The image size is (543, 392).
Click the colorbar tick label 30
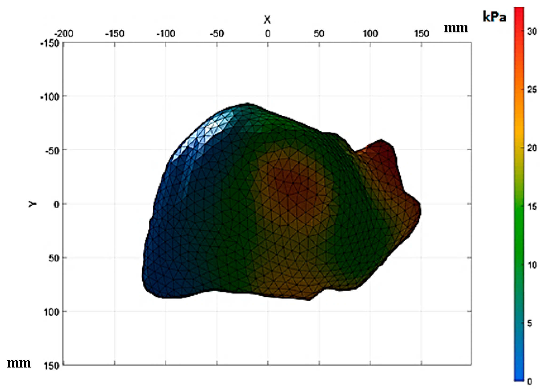click(532, 32)
